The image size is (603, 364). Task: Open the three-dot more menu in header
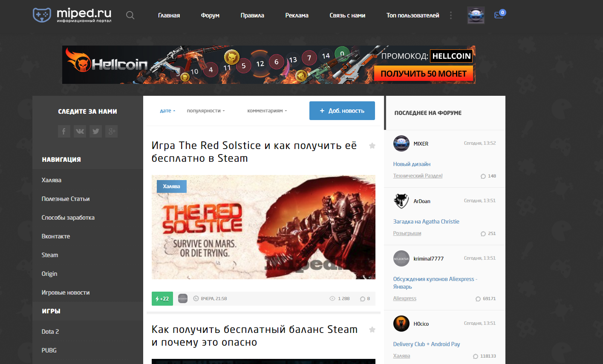click(451, 15)
